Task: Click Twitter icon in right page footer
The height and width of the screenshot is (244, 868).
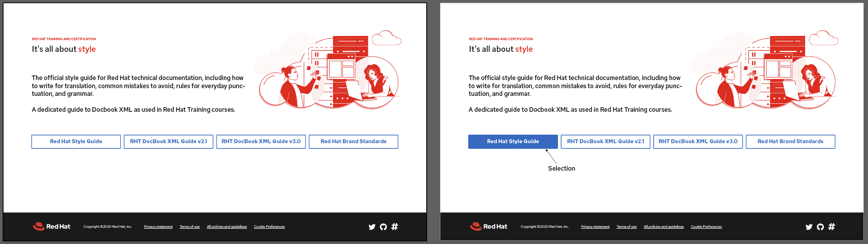Action: [809, 227]
